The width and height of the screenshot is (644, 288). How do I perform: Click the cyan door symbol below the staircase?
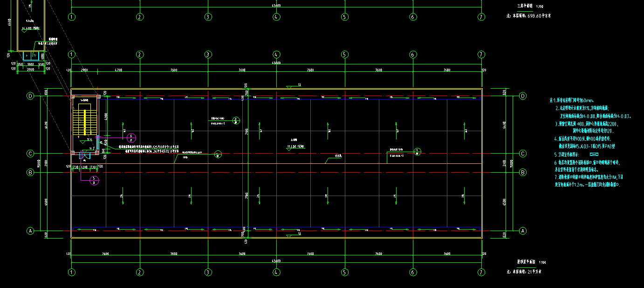pyautogui.click(x=85, y=155)
